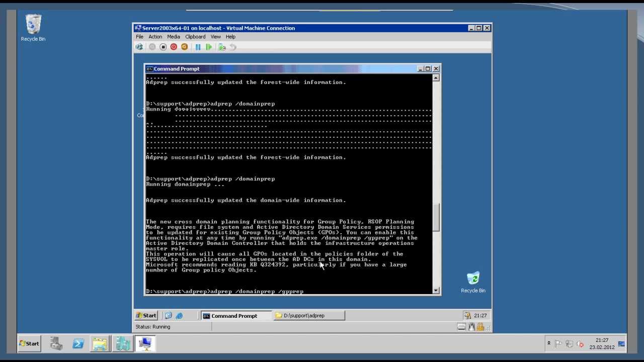Shut down the guest with red icon
The height and width of the screenshot is (362, 644).
click(x=174, y=47)
